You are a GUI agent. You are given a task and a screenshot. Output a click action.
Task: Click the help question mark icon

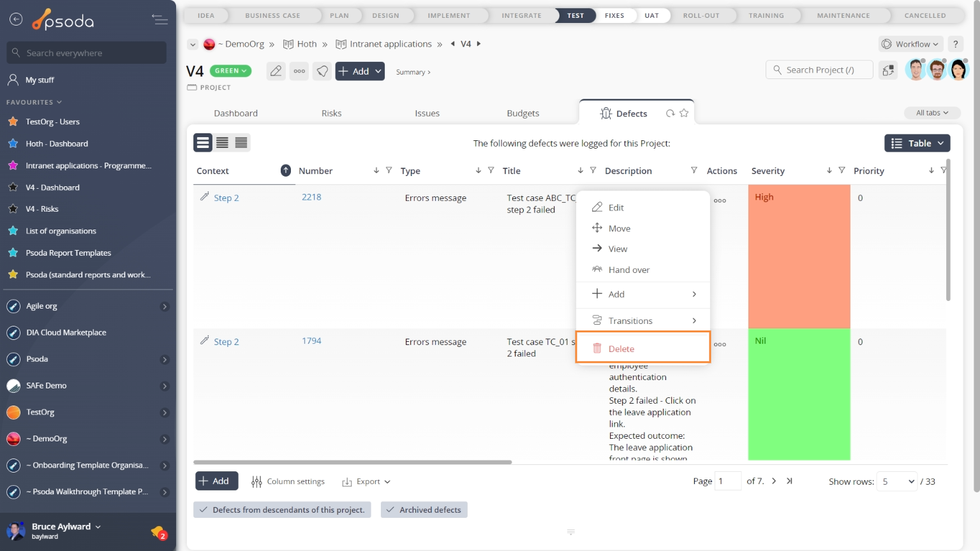click(x=955, y=44)
